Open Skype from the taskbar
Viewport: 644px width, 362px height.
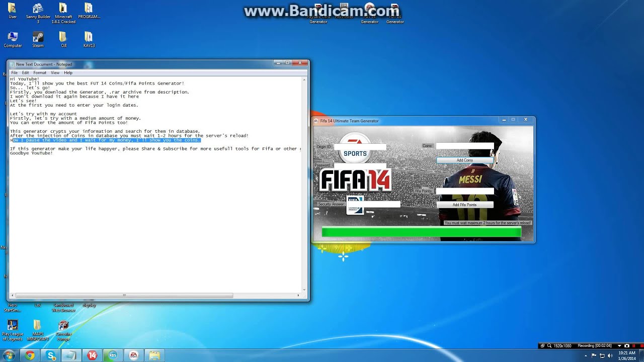click(51, 355)
